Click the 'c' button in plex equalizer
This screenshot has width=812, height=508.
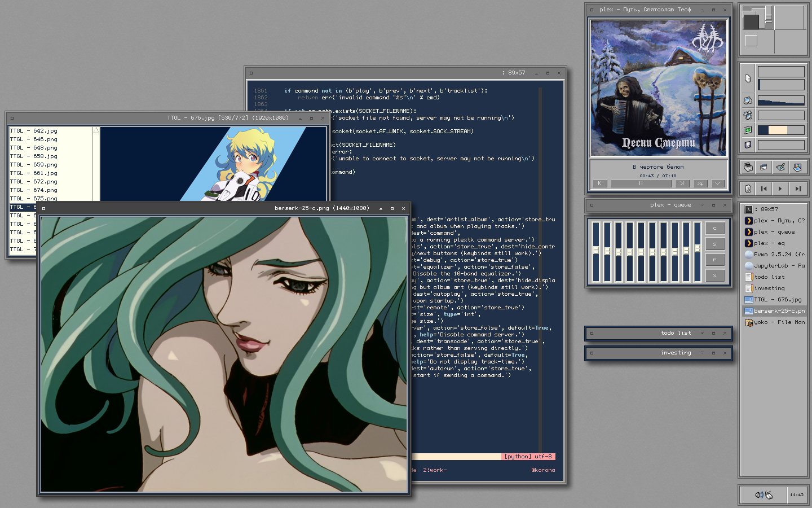pyautogui.click(x=714, y=228)
